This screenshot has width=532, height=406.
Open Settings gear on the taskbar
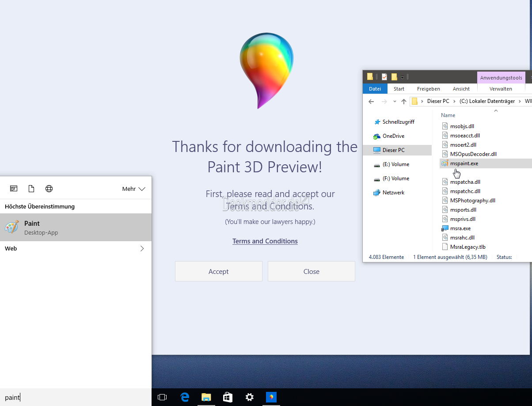(x=250, y=397)
